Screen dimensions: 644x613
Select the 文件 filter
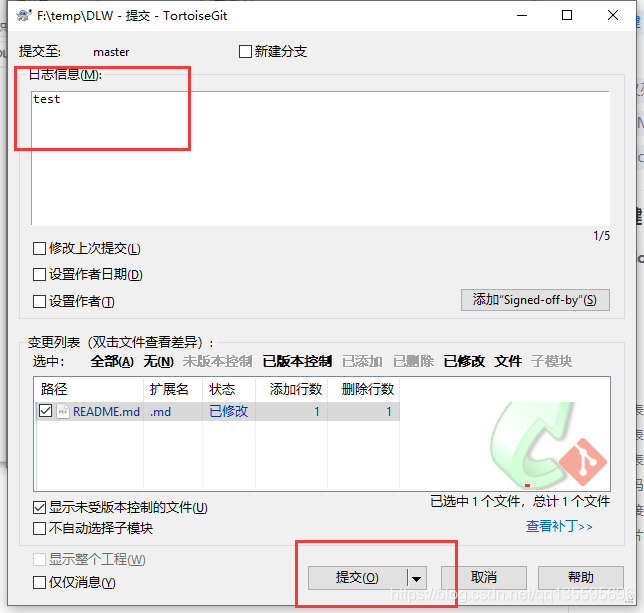(508, 362)
